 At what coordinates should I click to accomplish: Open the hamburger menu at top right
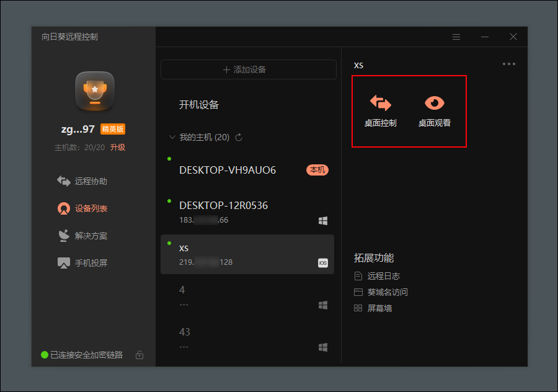click(x=456, y=37)
